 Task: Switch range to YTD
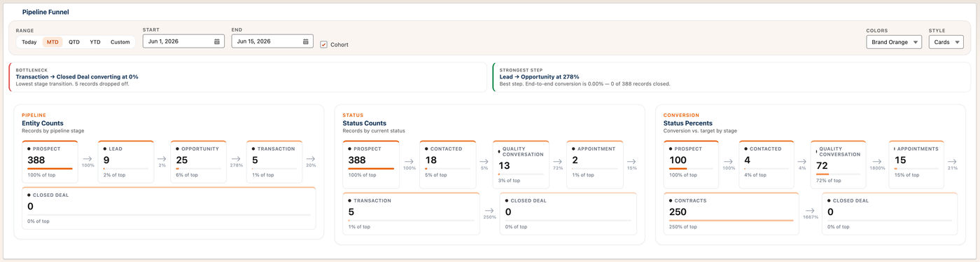pyautogui.click(x=95, y=42)
